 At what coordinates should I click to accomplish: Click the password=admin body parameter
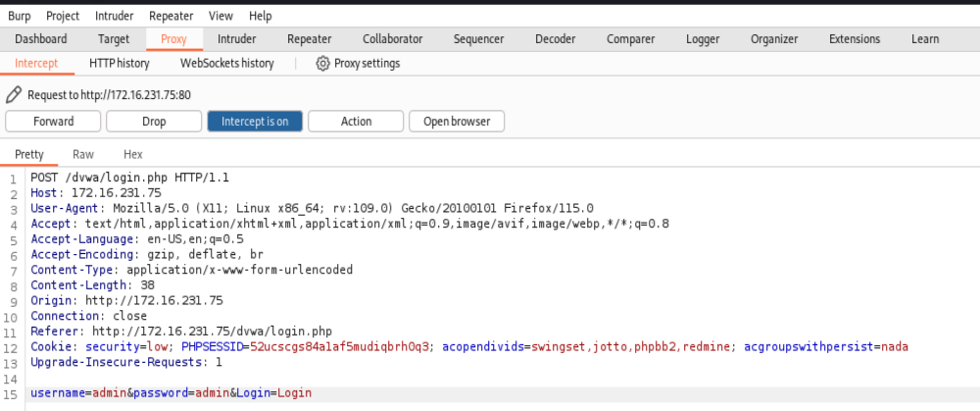[181, 393]
